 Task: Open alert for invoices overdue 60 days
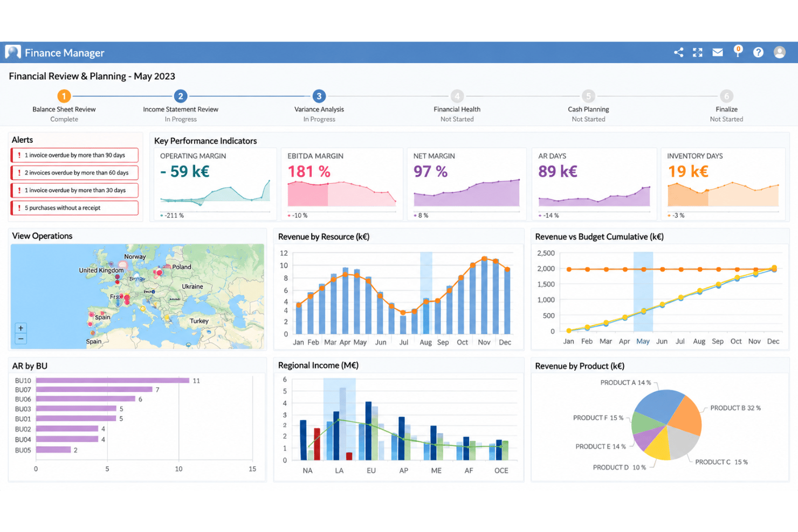tap(74, 172)
